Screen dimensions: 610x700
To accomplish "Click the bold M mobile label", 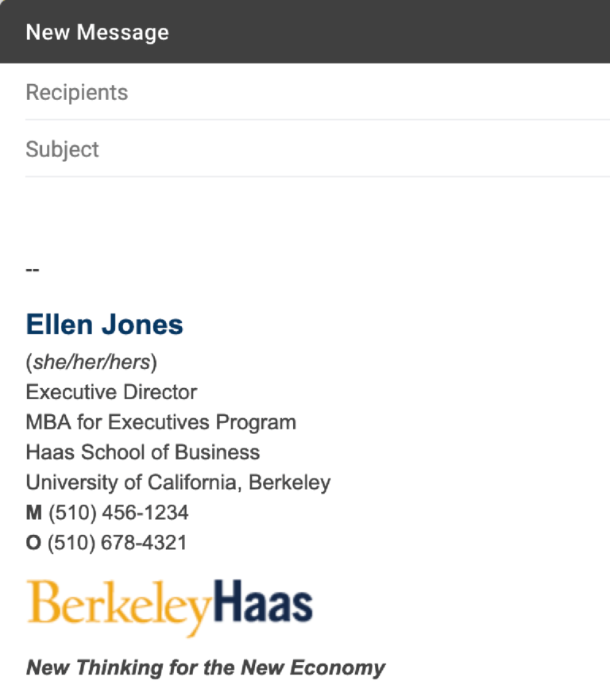I will (x=33, y=512).
